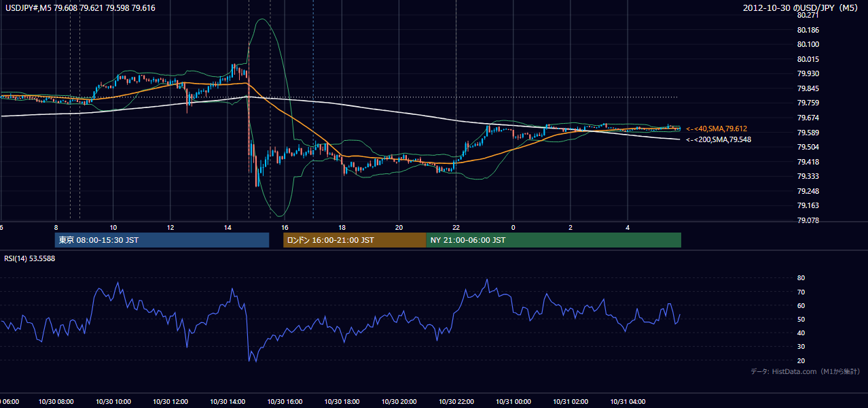Click hour tick 18 on price chart axis

(342, 227)
